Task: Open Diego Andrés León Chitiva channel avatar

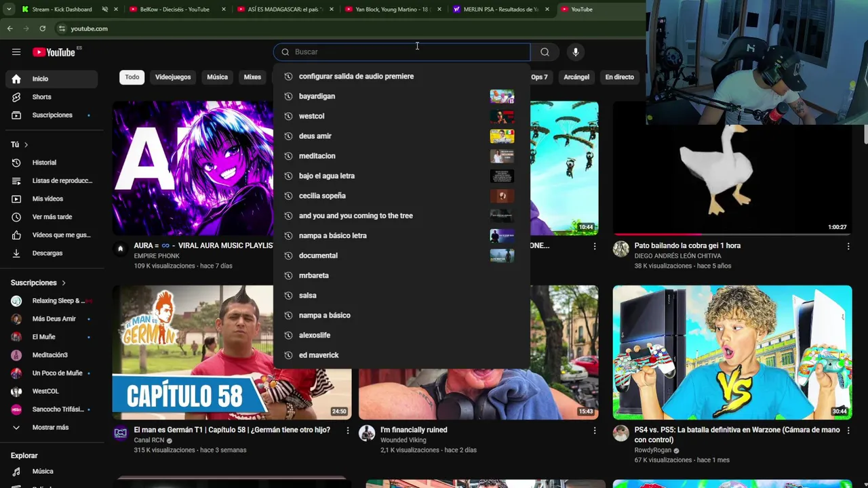Action: point(620,249)
